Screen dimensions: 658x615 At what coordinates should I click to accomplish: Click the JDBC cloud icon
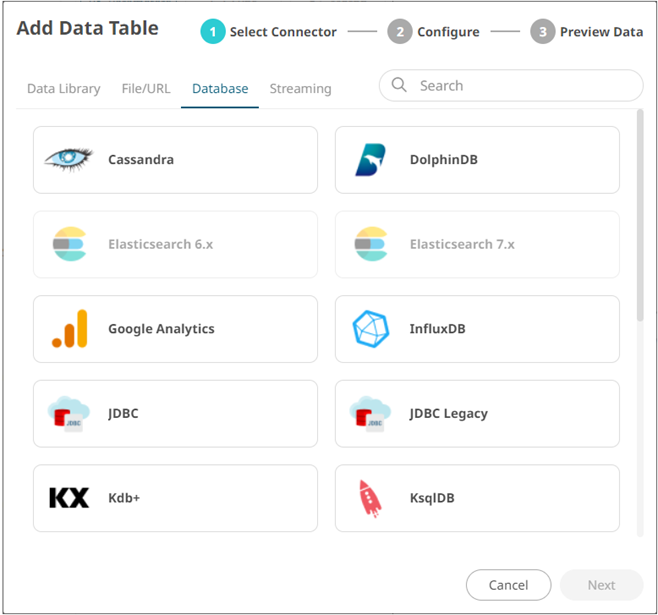[69, 413]
